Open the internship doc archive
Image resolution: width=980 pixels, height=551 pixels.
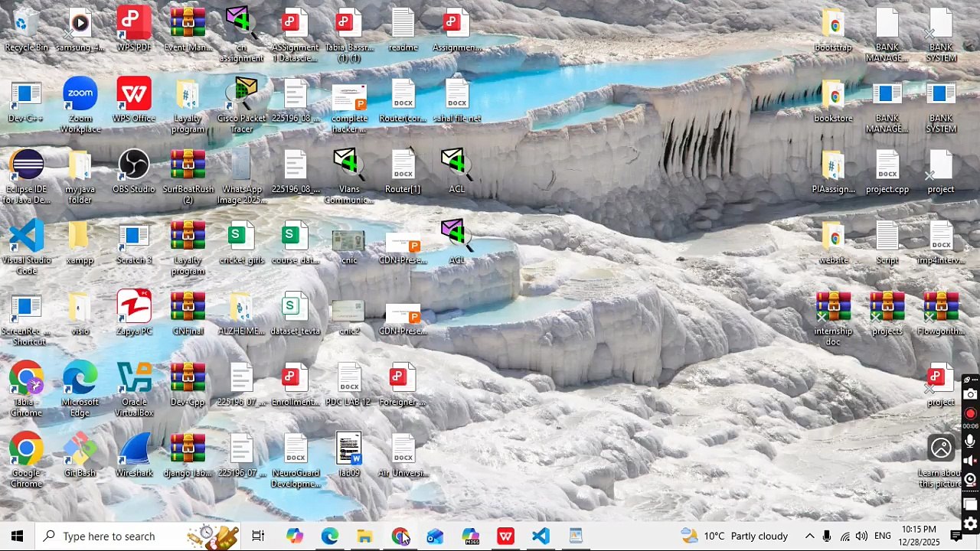[833, 319]
